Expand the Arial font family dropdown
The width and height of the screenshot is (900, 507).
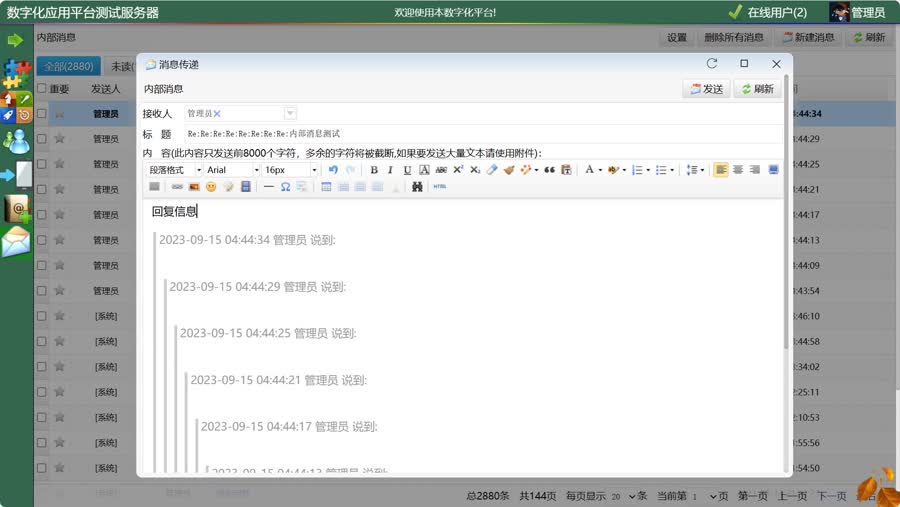tap(232, 170)
